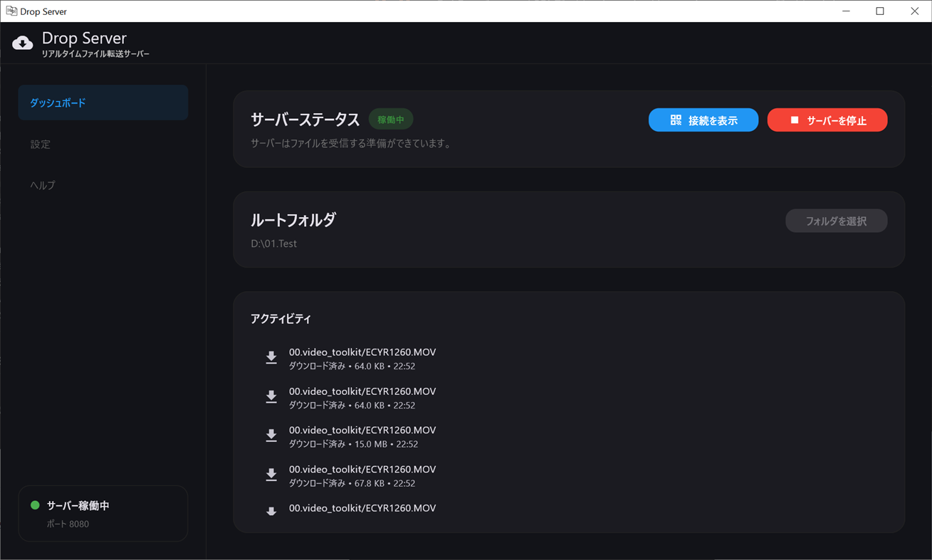
Task: Click the ポート 8080 text in the sidebar
Action: click(x=68, y=524)
